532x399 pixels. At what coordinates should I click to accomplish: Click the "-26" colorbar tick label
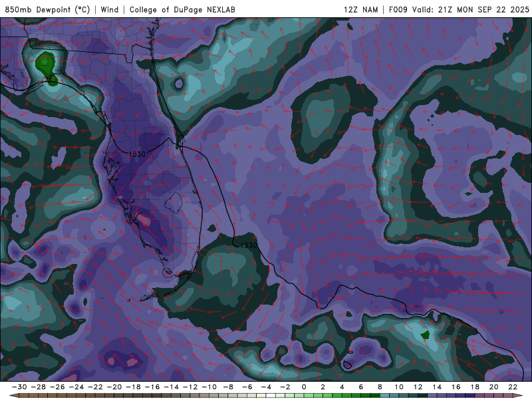pyautogui.click(x=57, y=387)
